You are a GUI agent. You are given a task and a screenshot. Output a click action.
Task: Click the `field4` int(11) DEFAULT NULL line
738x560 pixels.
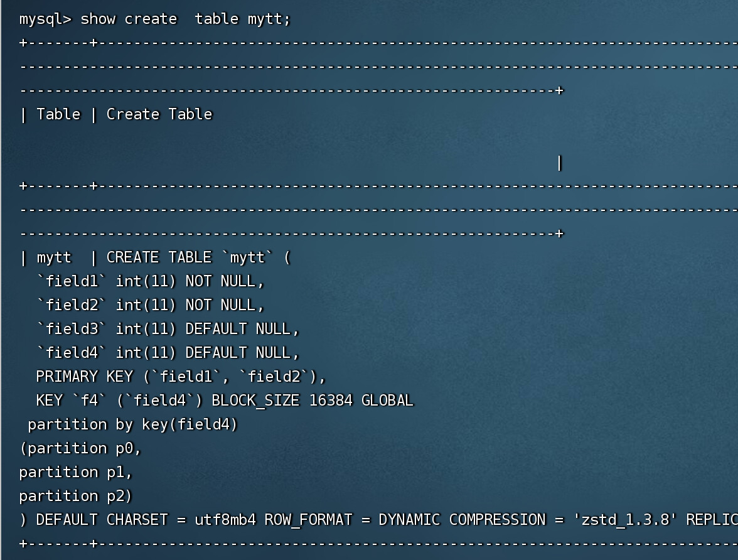(168, 353)
